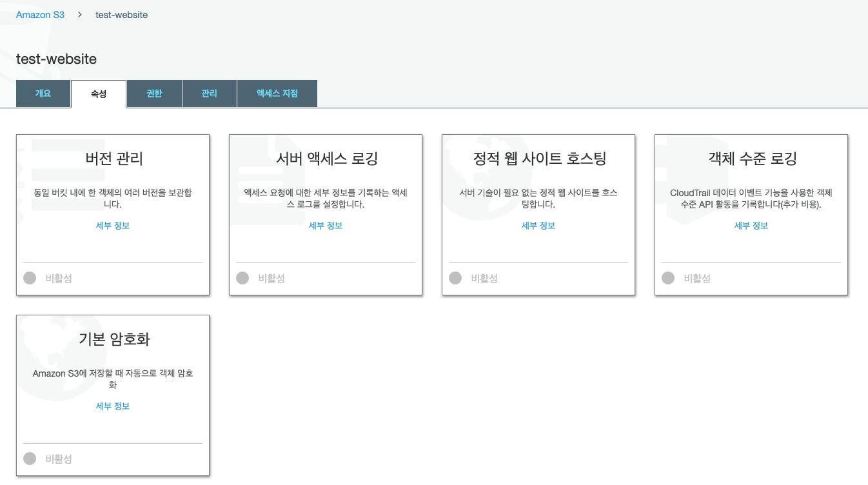The width and height of the screenshot is (868, 485).
Task: Open the 관리 tab
Action: point(210,94)
